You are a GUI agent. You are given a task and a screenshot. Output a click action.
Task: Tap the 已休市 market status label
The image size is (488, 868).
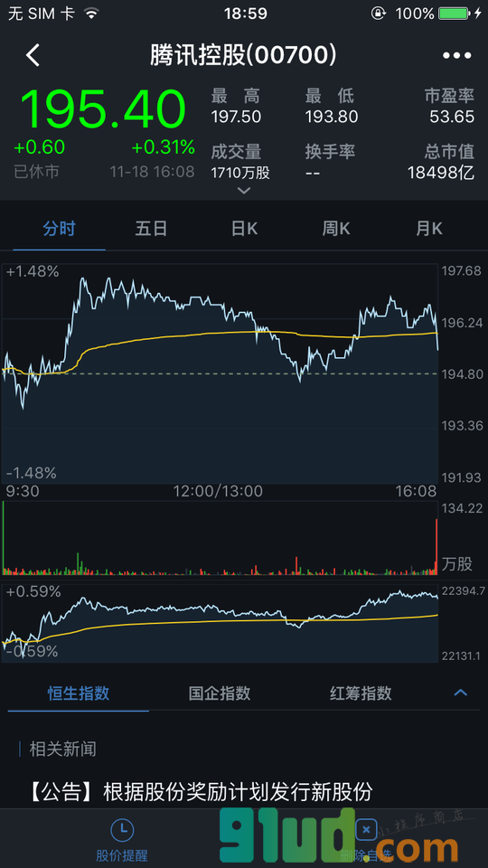(x=36, y=172)
